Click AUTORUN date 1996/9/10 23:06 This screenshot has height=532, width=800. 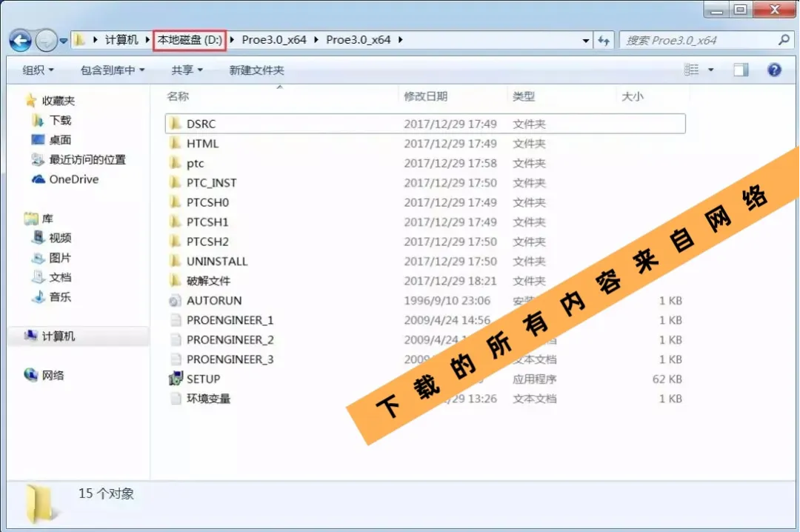[x=447, y=301]
